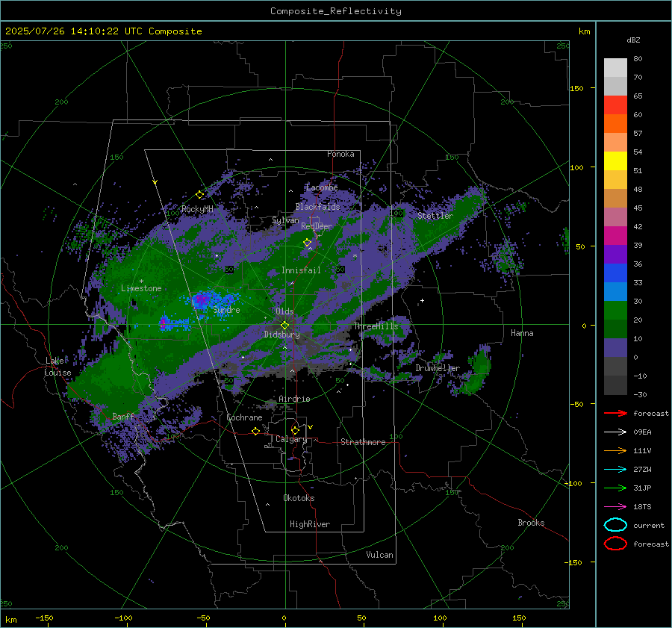Click the yellow diamond marker near RockyMH
Image resolution: width=672 pixels, height=628 pixels.
199,195
